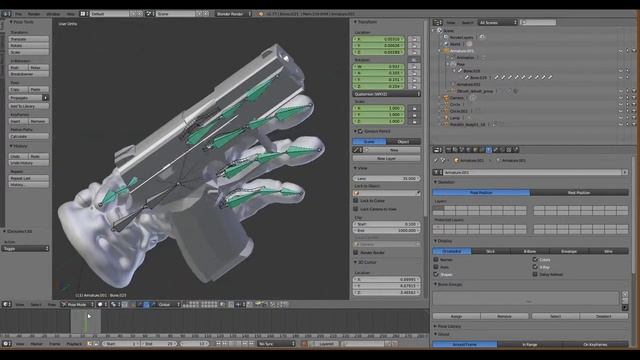Click the Assign bone group button
This screenshot has height=360, width=640.
(456, 316)
